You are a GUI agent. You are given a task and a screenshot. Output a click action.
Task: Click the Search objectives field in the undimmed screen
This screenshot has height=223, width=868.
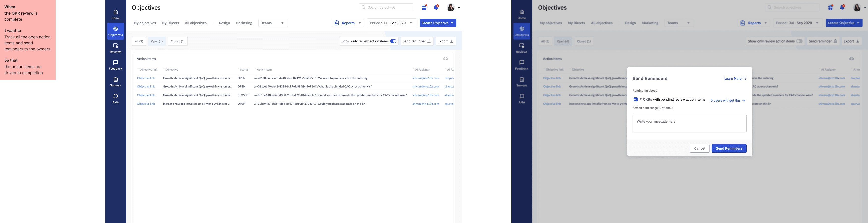click(x=386, y=7)
